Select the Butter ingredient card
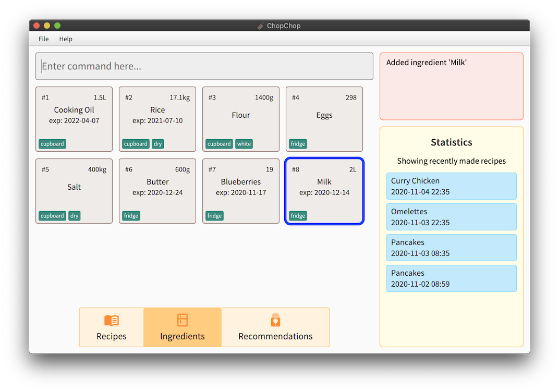Screen dimensions: 559x392 point(157,191)
